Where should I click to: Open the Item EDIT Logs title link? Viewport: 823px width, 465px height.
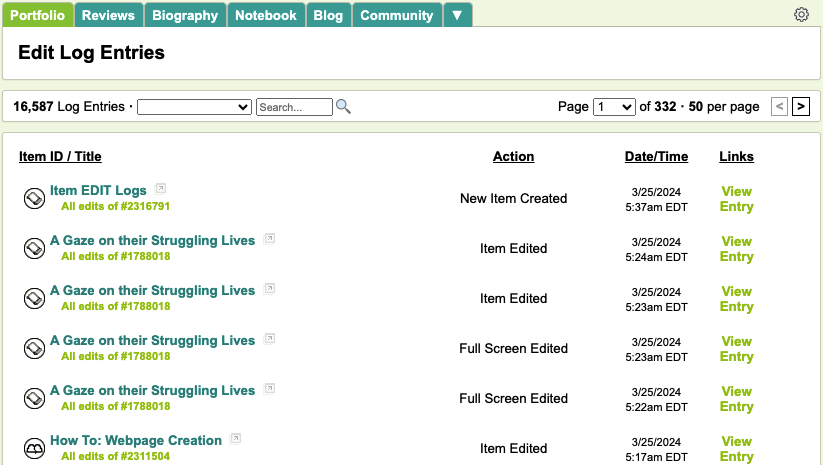click(x=98, y=190)
